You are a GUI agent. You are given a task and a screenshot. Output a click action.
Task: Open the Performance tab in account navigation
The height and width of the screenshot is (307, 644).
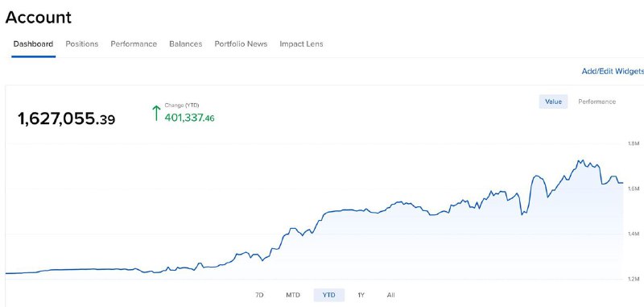click(x=134, y=44)
